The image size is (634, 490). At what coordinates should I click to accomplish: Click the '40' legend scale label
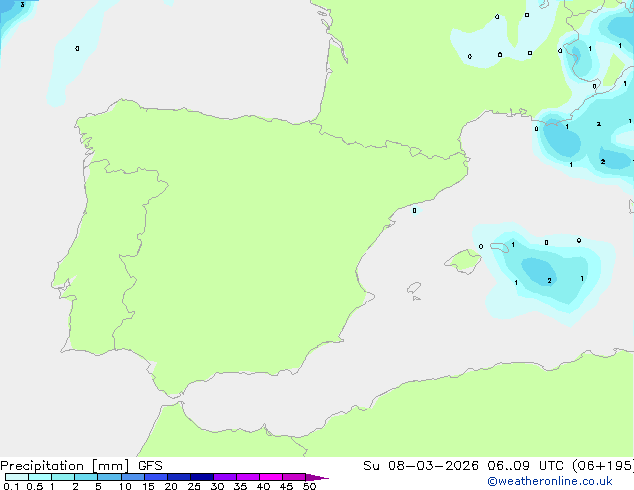tap(263, 486)
